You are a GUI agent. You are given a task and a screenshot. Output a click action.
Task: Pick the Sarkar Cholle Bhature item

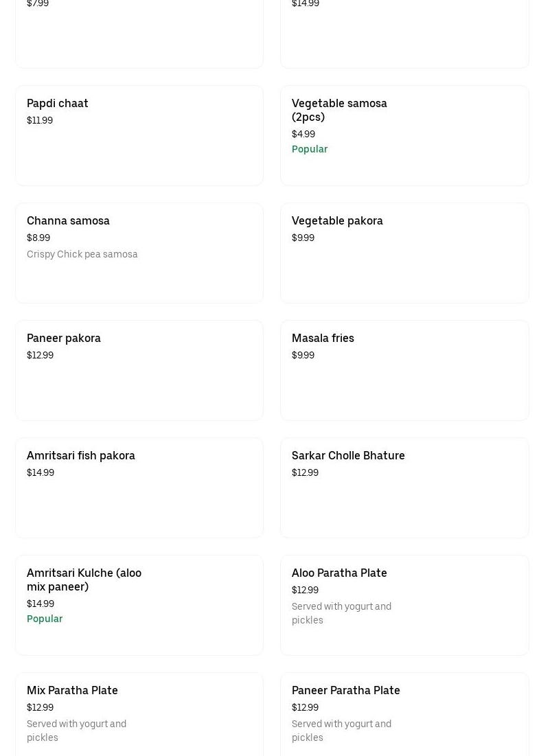[348, 456]
